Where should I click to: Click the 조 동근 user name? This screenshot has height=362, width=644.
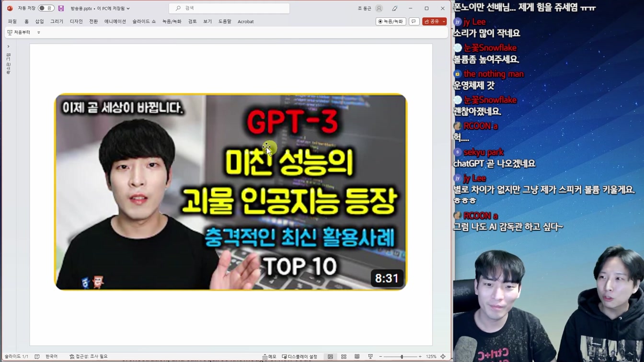tap(364, 8)
